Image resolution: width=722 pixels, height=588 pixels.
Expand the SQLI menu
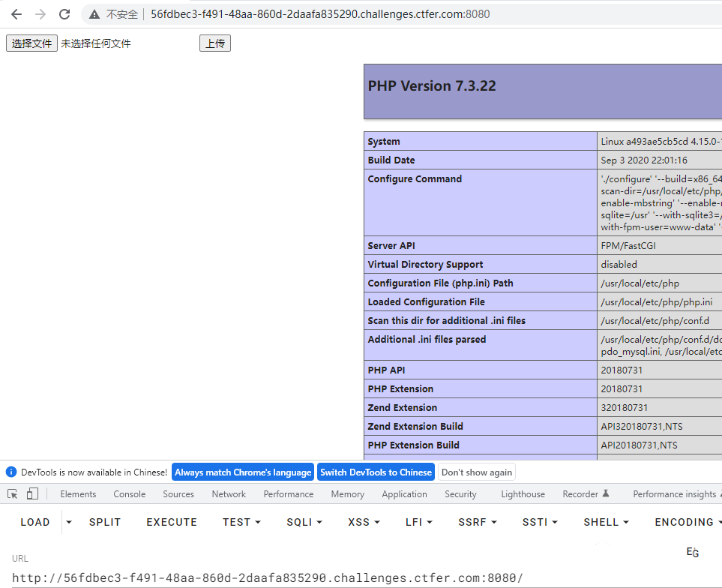pos(304,522)
